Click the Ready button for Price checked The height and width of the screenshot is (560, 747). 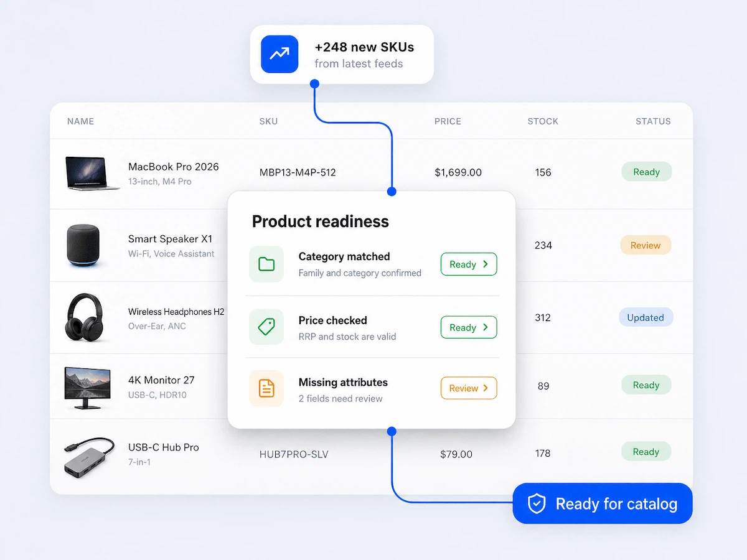click(x=469, y=327)
